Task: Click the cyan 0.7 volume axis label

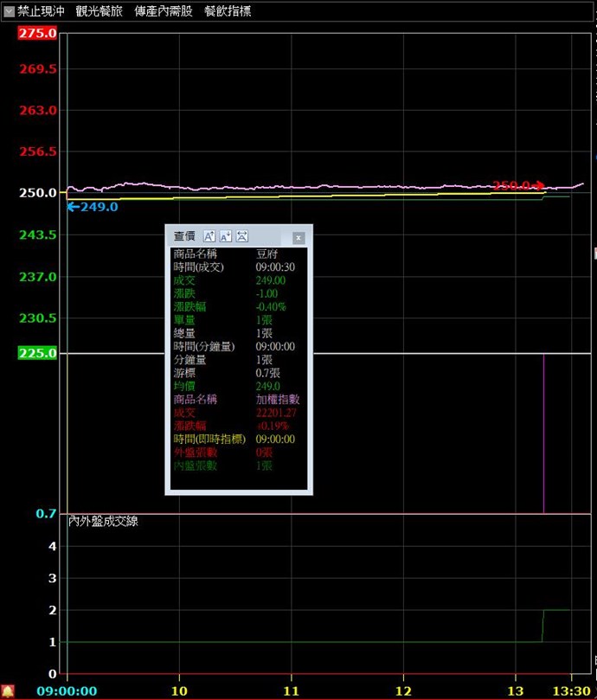Action: tap(46, 514)
